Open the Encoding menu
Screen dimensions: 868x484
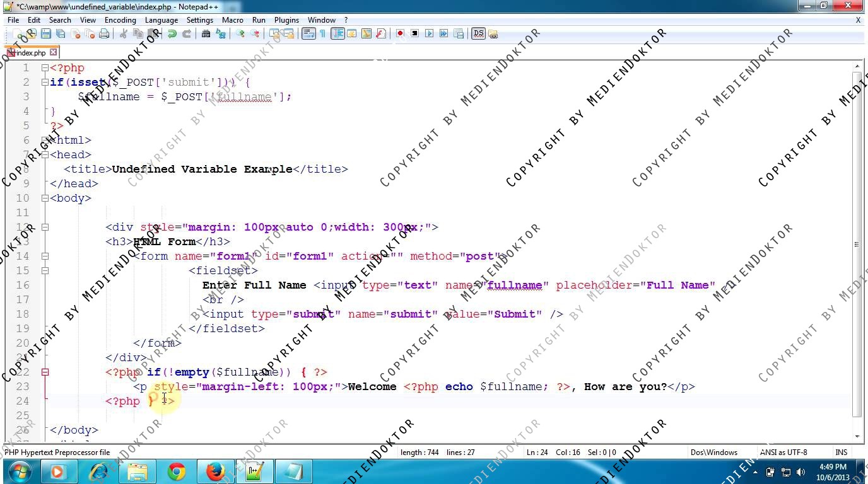(x=120, y=20)
